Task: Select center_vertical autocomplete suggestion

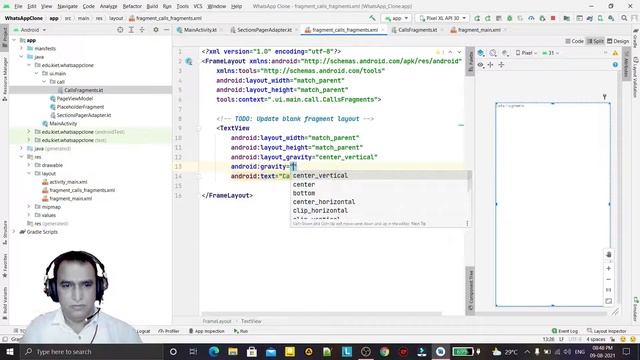Action: pos(380,176)
